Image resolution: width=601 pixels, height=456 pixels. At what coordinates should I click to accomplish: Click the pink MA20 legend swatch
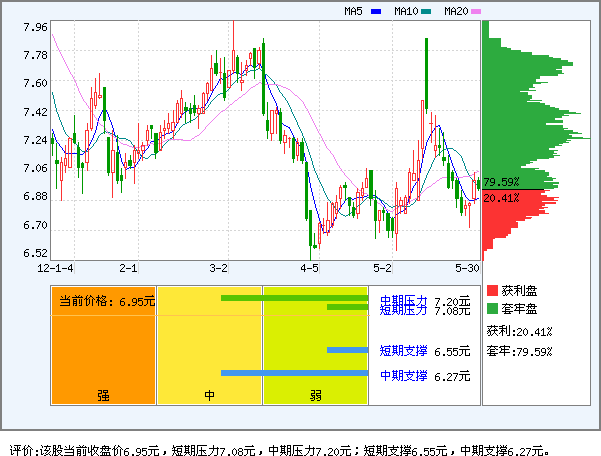(476, 12)
